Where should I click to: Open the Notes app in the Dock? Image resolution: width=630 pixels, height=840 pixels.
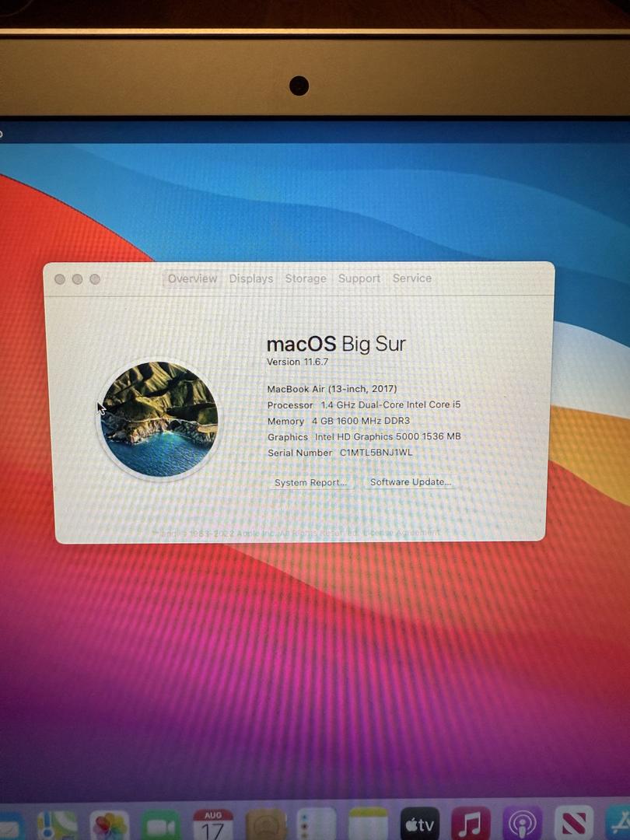(368, 824)
